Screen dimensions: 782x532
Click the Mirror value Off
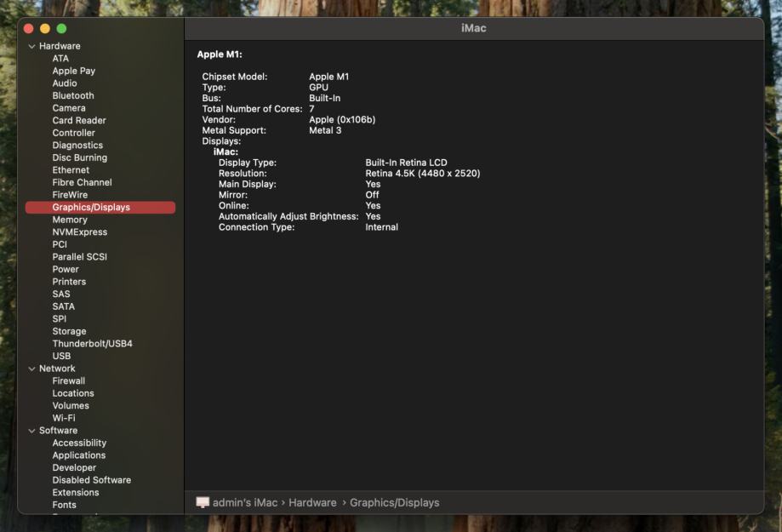(x=372, y=195)
